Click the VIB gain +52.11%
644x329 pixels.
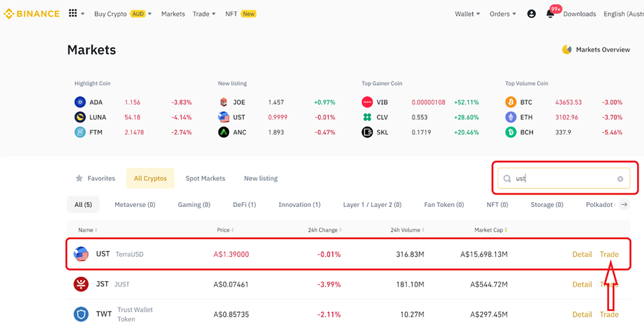pyautogui.click(x=466, y=102)
